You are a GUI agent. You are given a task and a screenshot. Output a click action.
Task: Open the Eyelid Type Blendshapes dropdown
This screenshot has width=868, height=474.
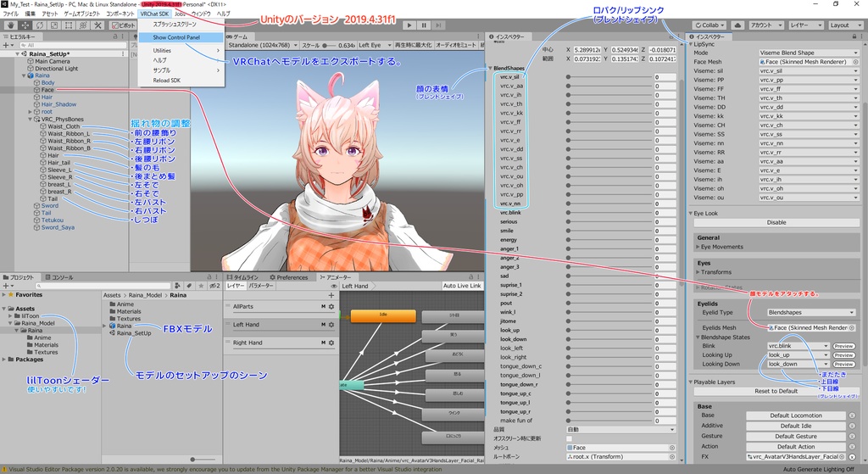pyautogui.click(x=811, y=312)
